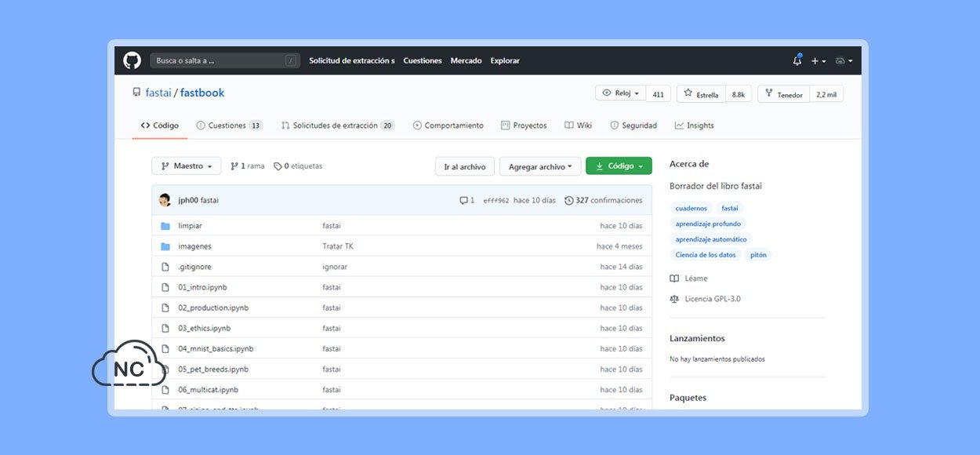The width and height of the screenshot is (980, 455).
Task: Open the user avatar menu dropdown
Action: tap(844, 60)
